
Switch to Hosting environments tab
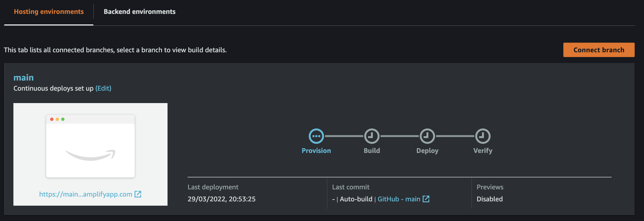pyautogui.click(x=49, y=12)
